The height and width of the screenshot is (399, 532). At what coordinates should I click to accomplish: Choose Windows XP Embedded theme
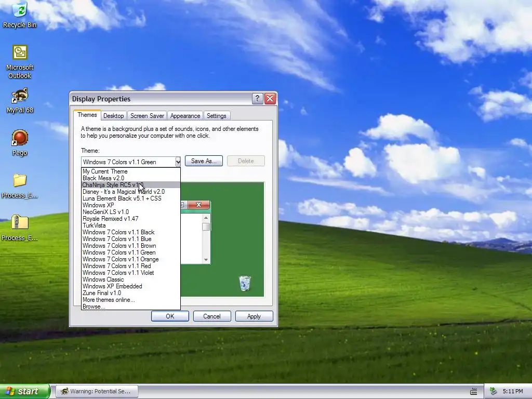(131, 286)
